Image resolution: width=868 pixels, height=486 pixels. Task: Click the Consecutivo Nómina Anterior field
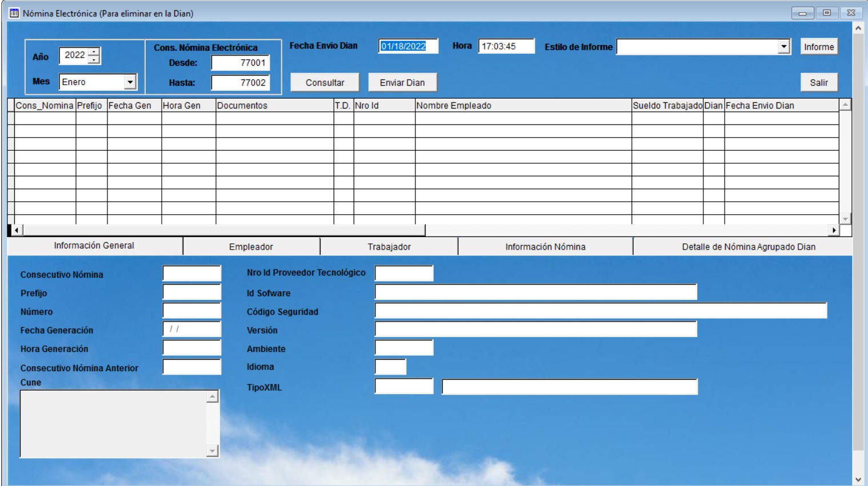(192, 367)
